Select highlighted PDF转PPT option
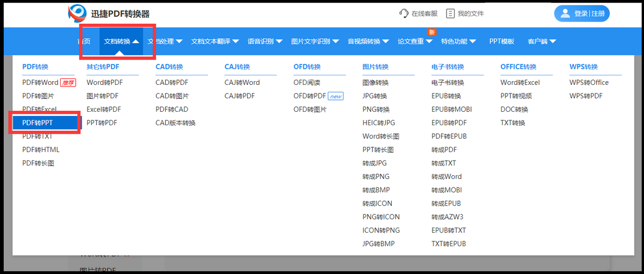Viewport: 644px width, 274px height. coord(46,123)
